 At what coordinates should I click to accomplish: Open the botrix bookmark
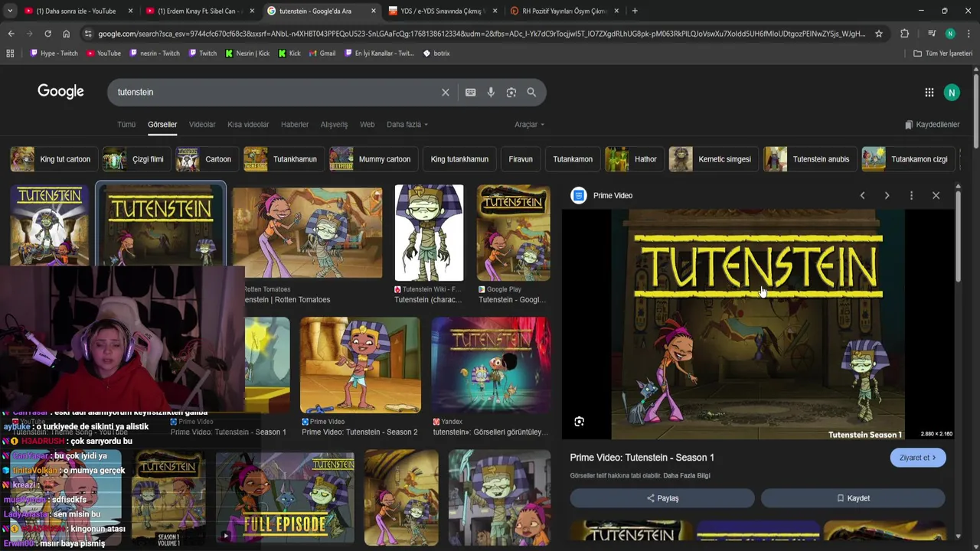(x=436, y=54)
